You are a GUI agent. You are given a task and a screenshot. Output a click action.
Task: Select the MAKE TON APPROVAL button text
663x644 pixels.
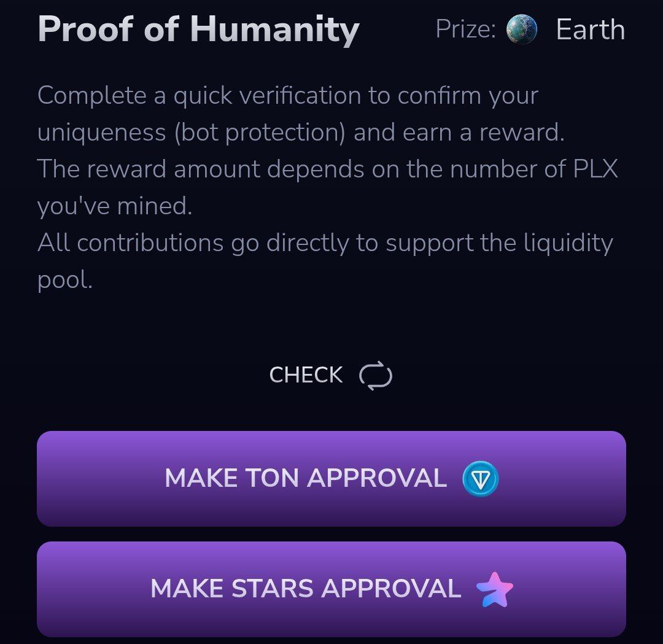306,478
